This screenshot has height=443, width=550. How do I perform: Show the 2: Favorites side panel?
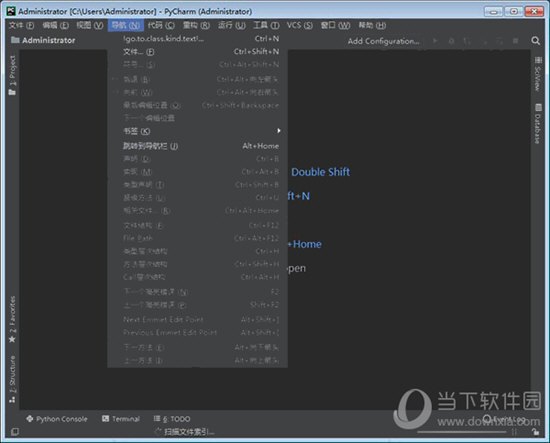pos(12,319)
